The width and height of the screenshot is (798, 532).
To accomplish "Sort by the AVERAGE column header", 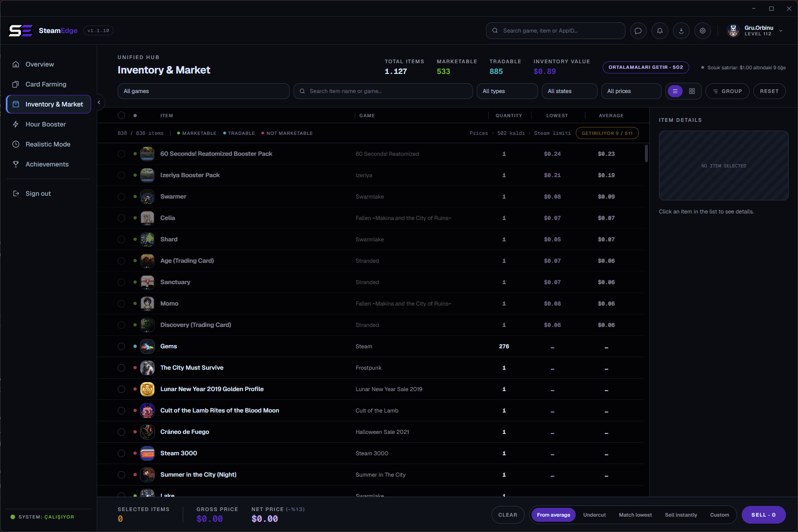I will coord(611,116).
